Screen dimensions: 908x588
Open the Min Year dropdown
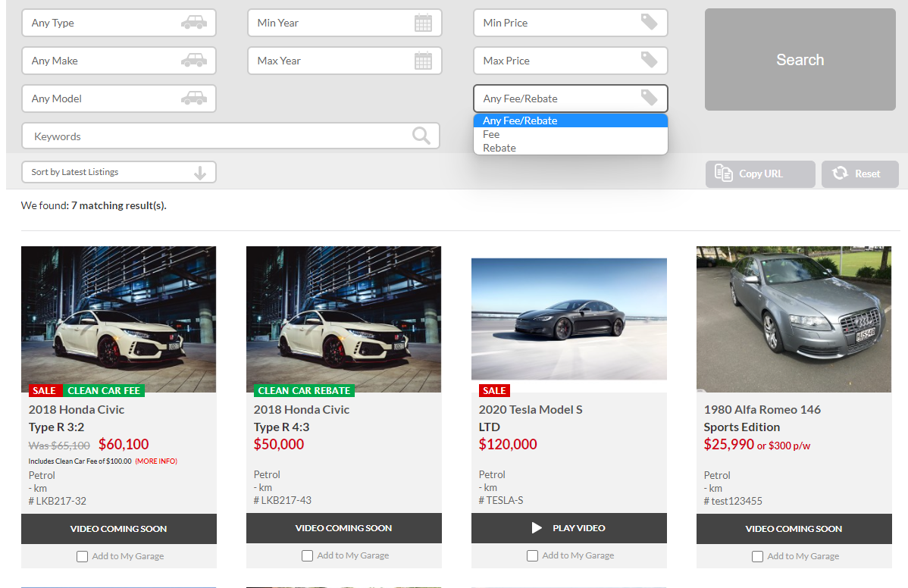[345, 23]
